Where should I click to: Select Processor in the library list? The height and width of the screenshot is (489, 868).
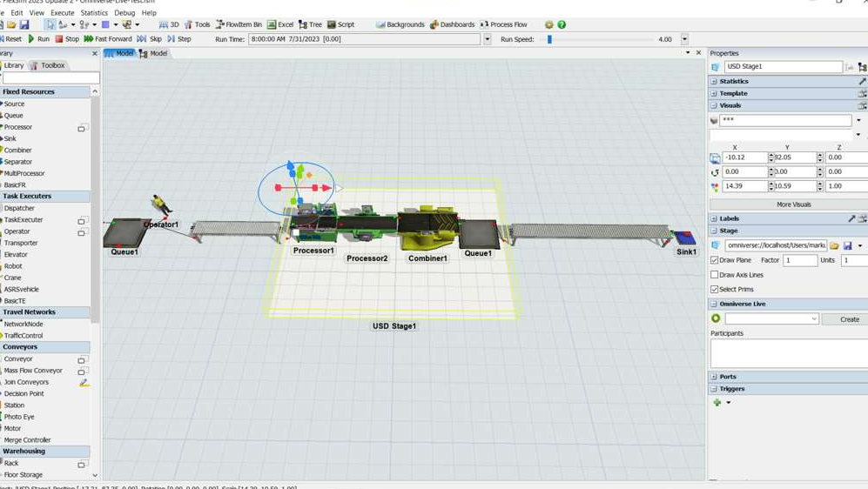(x=18, y=127)
